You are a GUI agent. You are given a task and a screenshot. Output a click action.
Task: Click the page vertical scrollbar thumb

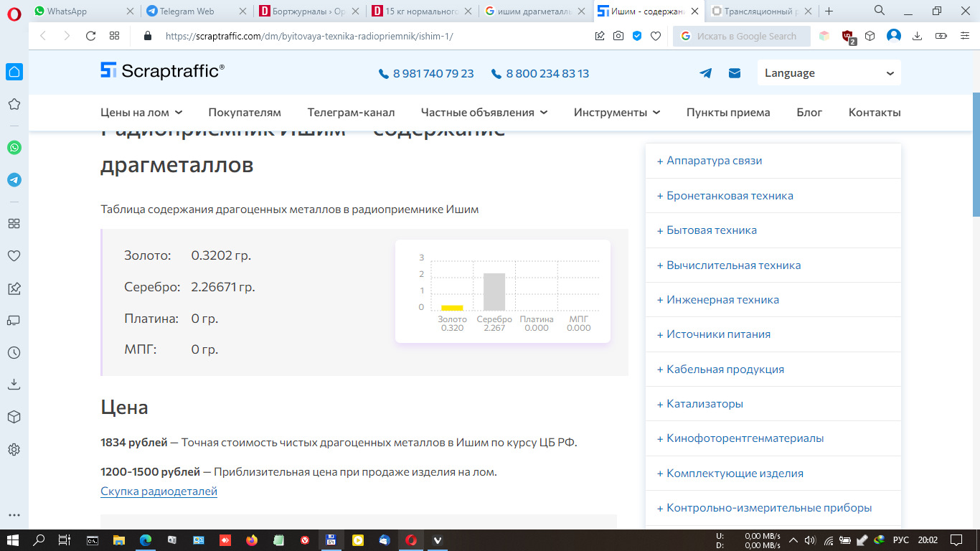coord(976,154)
